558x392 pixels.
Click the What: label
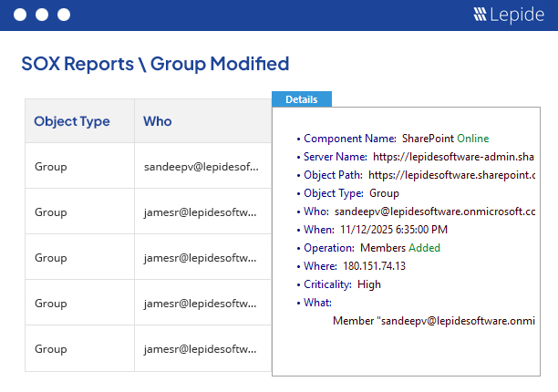pyautogui.click(x=317, y=303)
